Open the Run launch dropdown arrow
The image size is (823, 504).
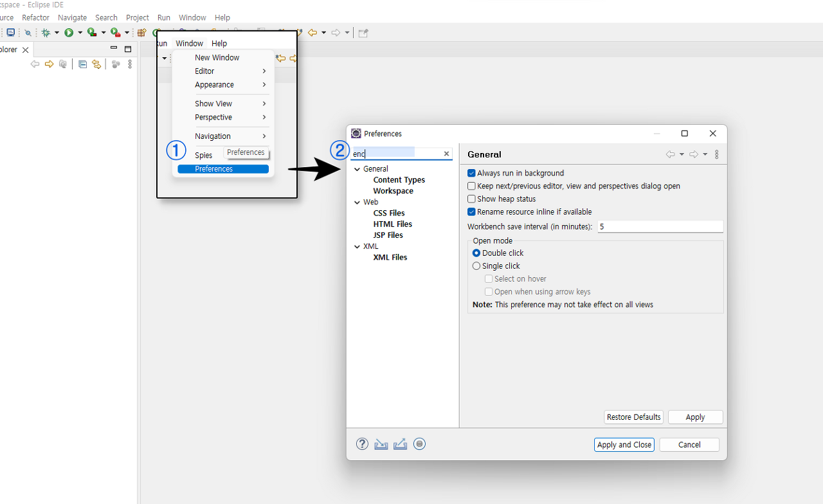[80, 33]
